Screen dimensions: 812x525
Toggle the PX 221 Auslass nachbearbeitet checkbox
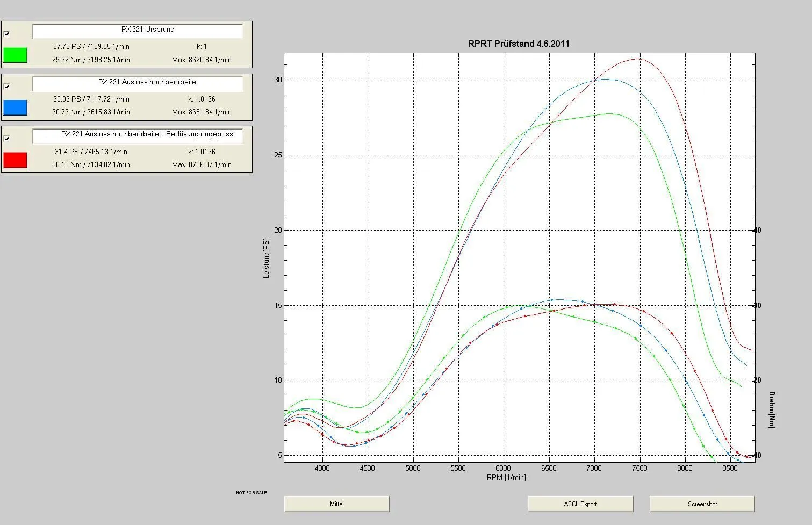tap(6, 86)
